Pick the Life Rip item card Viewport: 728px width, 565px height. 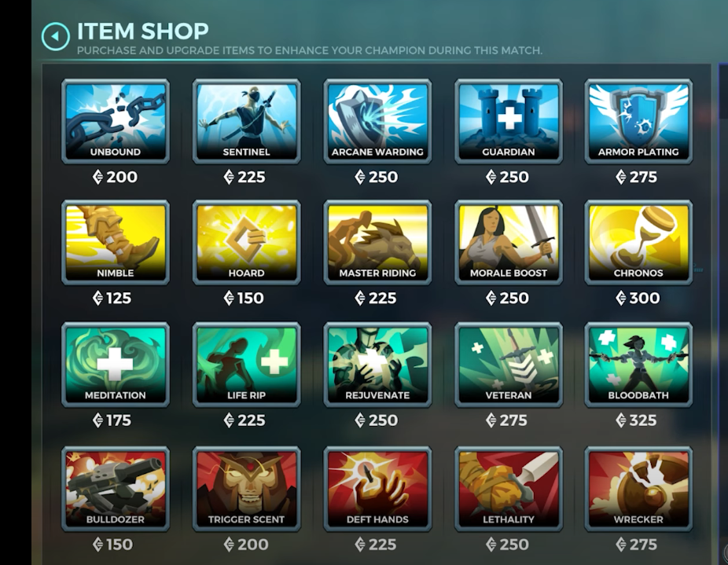(x=247, y=365)
